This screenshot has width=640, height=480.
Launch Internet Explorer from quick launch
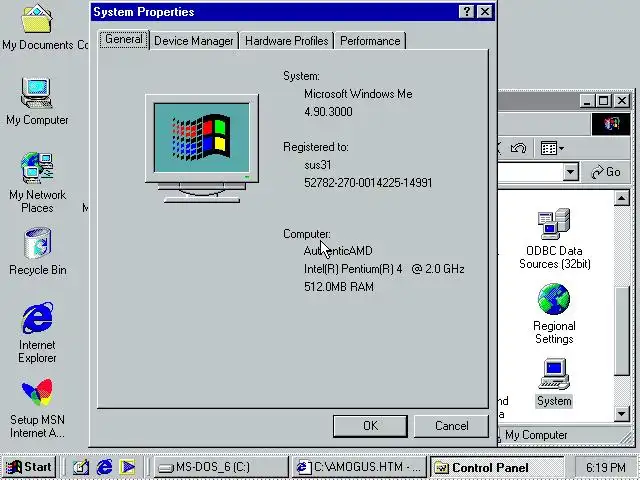(104, 467)
